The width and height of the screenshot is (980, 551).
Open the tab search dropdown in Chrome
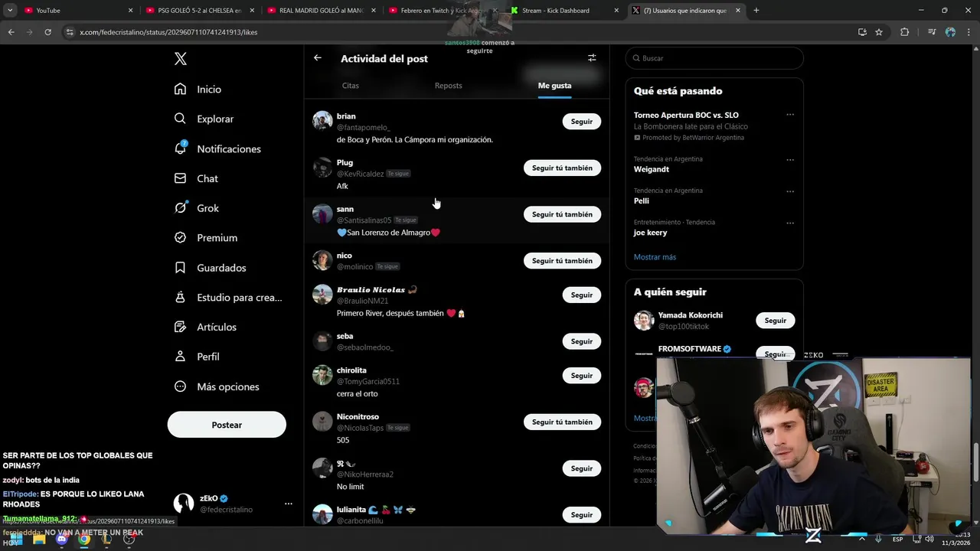coord(10,11)
